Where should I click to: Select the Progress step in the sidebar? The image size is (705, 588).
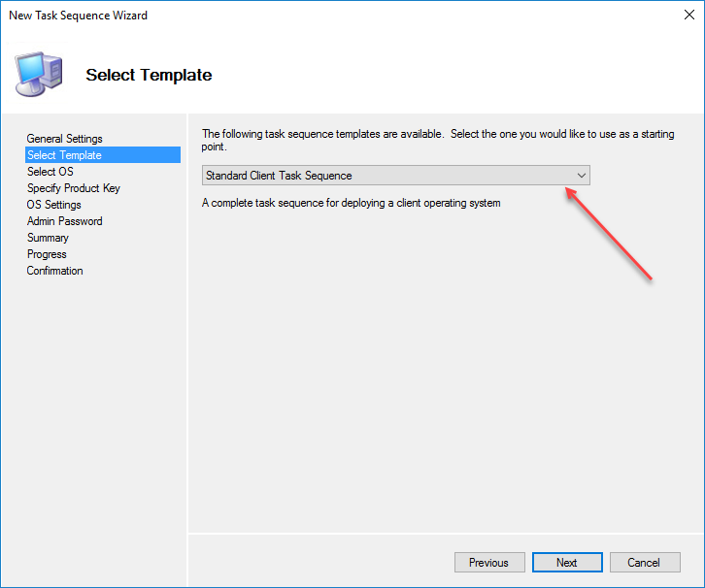pos(47,254)
